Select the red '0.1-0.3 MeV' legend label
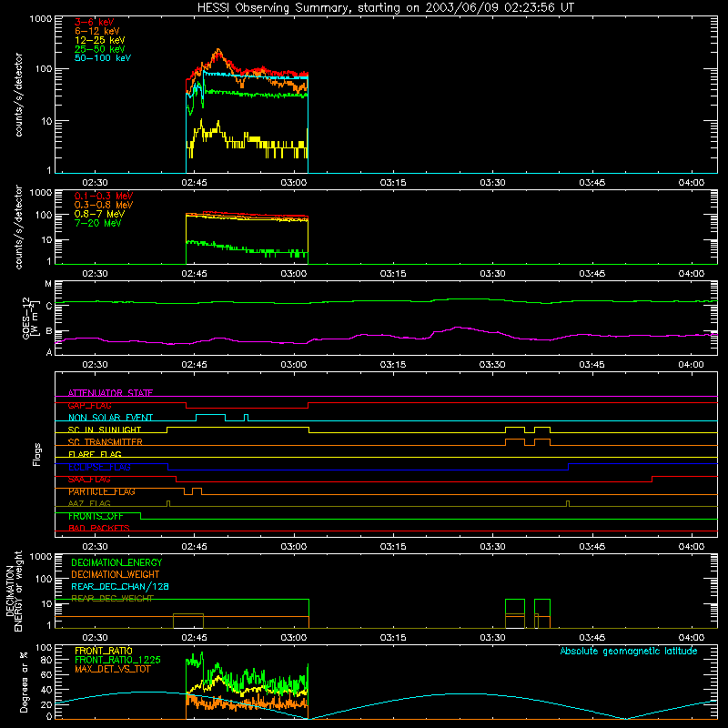This screenshot has height=728, width=728. click(104, 196)
